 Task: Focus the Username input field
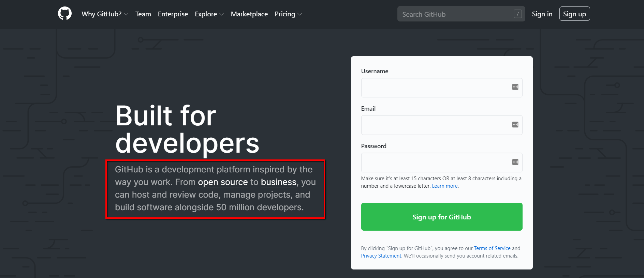441,88
